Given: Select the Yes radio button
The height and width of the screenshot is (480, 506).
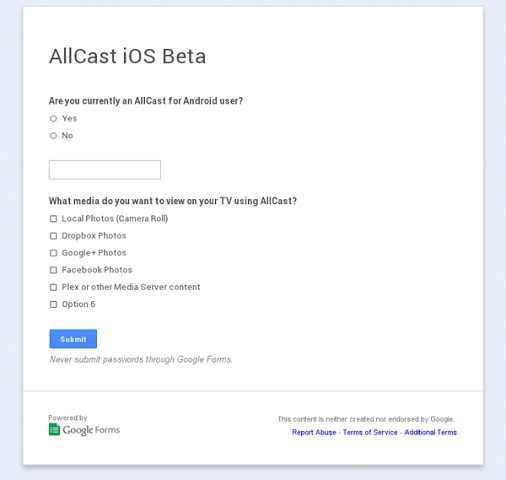Looking at the screenshot, I should tap(53, 119).
